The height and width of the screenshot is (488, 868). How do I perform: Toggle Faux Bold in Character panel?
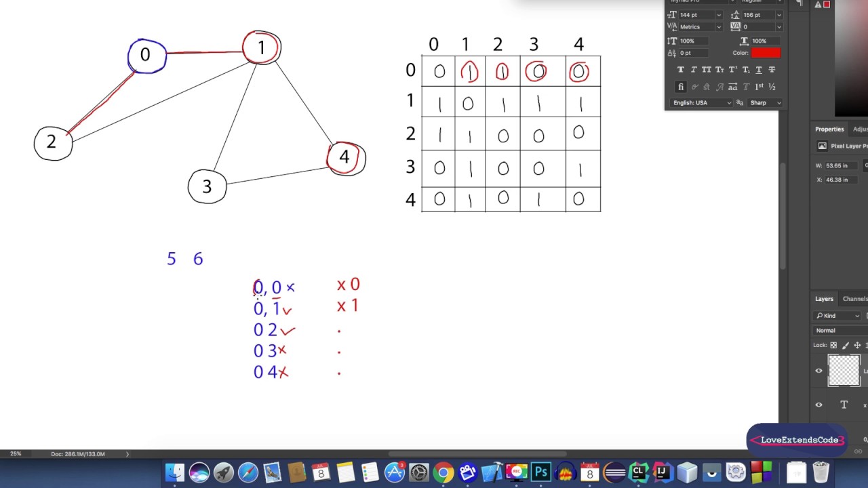(x=681, y=70)
